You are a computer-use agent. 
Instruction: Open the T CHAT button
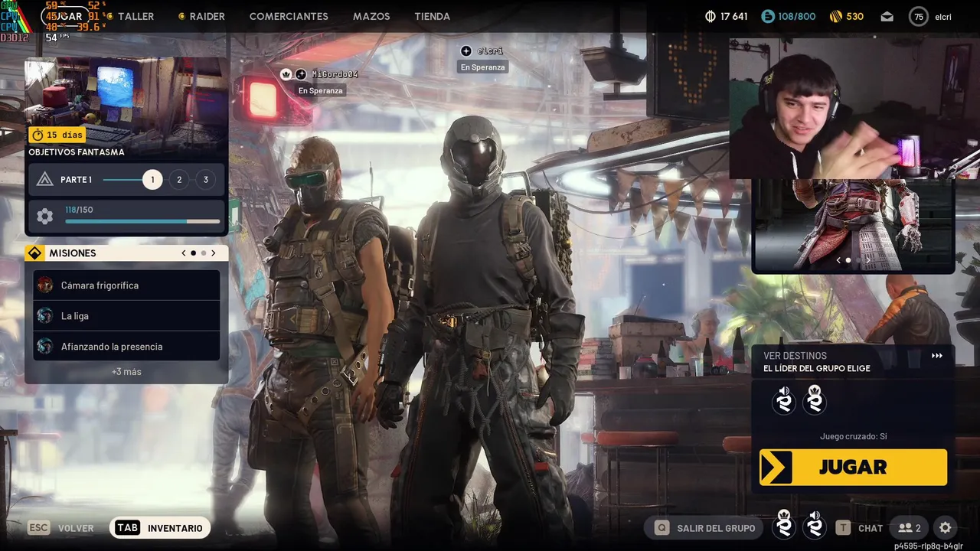[x=859, y=528]
